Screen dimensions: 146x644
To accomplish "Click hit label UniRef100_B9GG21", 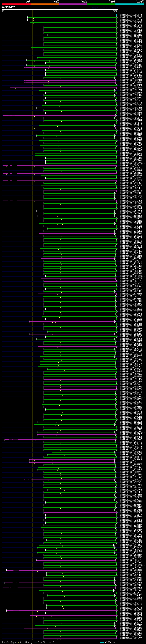I will point(131,48).
